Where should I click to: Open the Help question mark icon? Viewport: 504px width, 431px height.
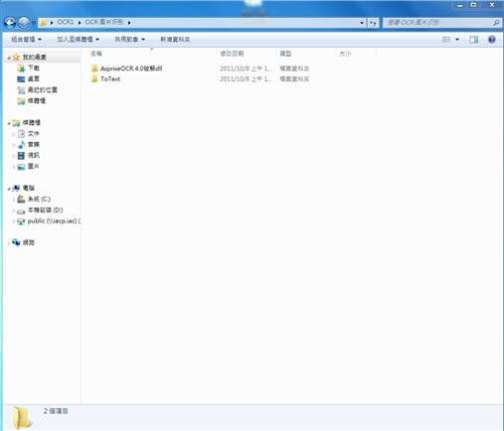click(492, 40)
